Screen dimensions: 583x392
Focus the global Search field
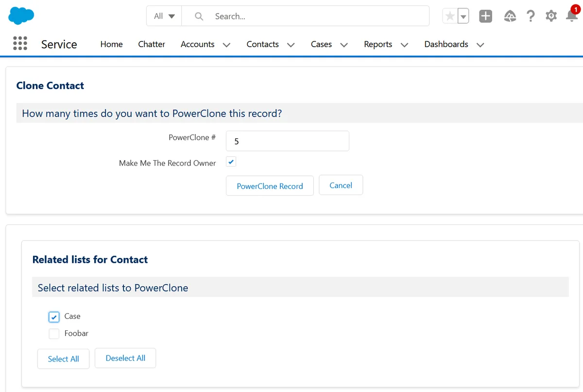(x=305, y=16)
